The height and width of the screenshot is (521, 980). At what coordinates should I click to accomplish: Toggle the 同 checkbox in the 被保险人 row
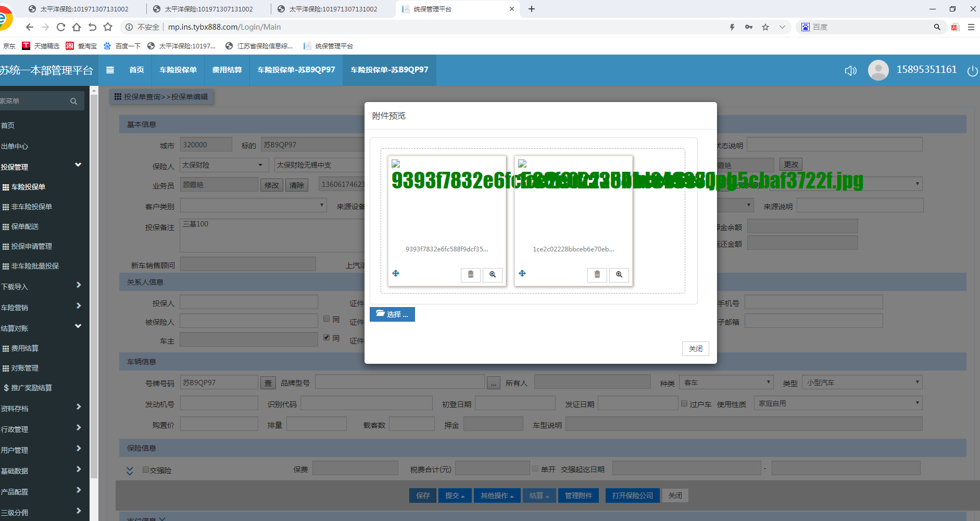[326, 319]
